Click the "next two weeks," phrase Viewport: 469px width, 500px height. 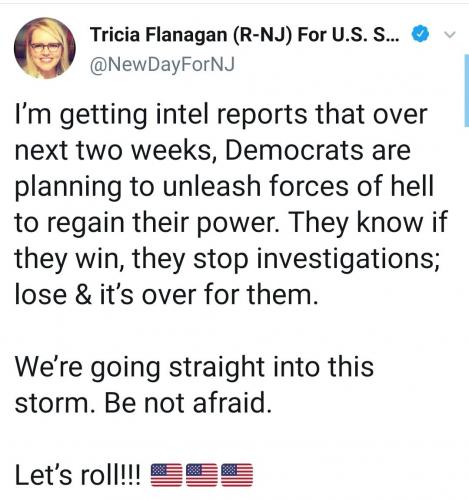coord(114,151)
